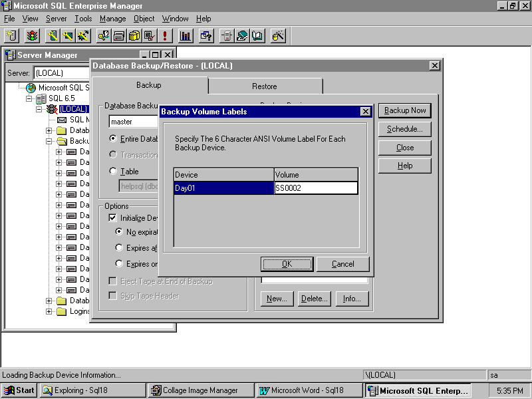Screen dimensions: 532x399
Task: Switch to Microsoft Word in the taskbar
Action: 309,390
